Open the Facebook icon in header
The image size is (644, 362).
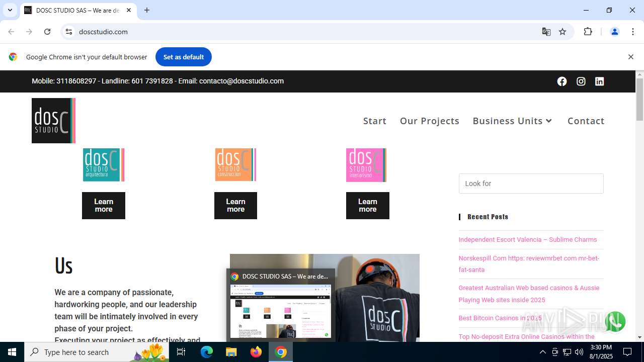click(562, 81)
